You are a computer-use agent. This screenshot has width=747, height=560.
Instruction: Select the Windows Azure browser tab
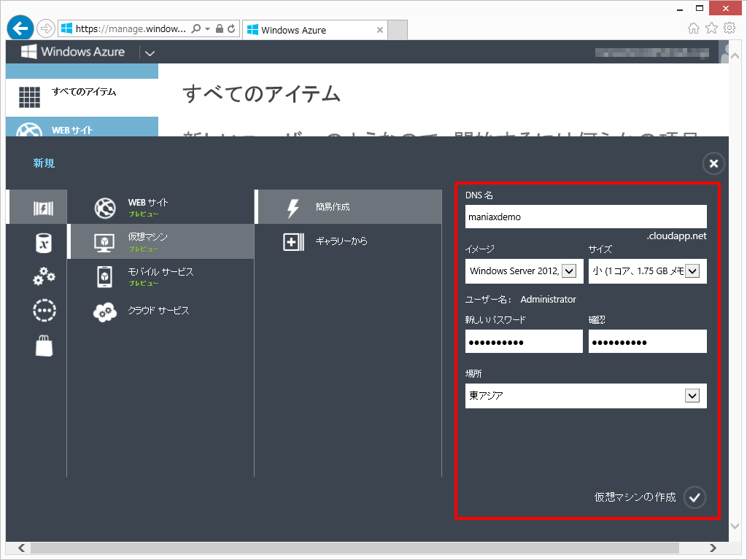click(315, 30)
